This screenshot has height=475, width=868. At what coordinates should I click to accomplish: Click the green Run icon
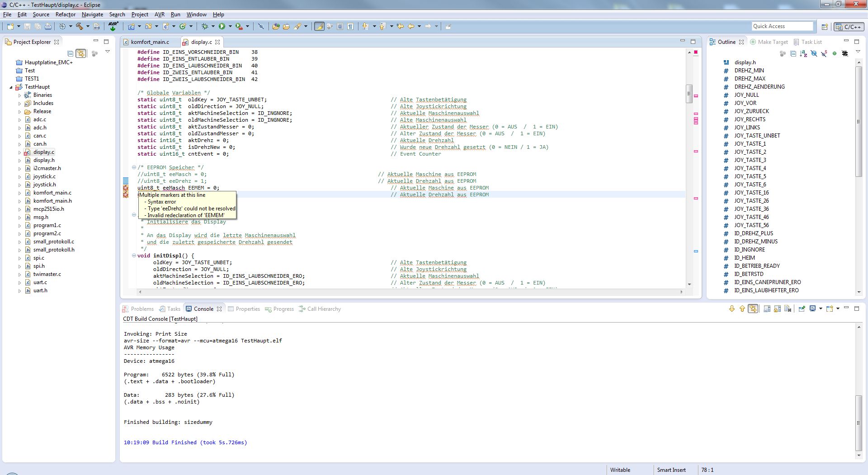pos(222,26)
